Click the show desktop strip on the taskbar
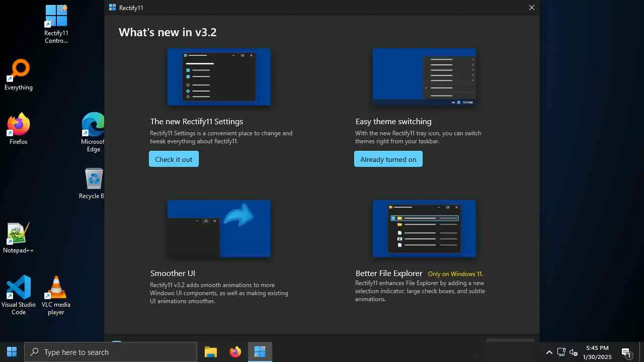 click(x=642, y=352)
